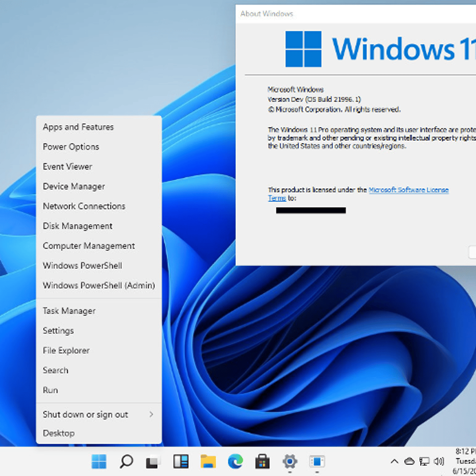Image resolution: width=476 pixels, height=476 pixels.
Task: Open the volume speaker tray icon
Action: 439,461
